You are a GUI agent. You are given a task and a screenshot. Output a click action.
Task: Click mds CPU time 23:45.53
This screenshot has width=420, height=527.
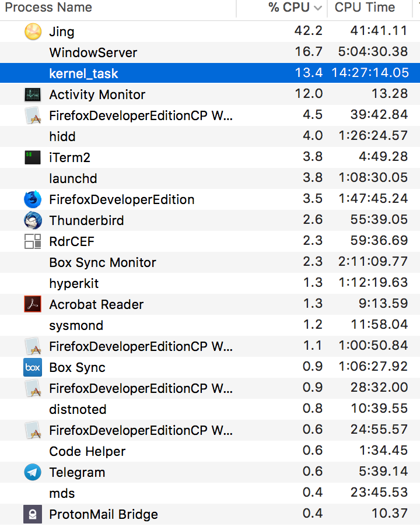pyautogui.click(x=379, y=493)
